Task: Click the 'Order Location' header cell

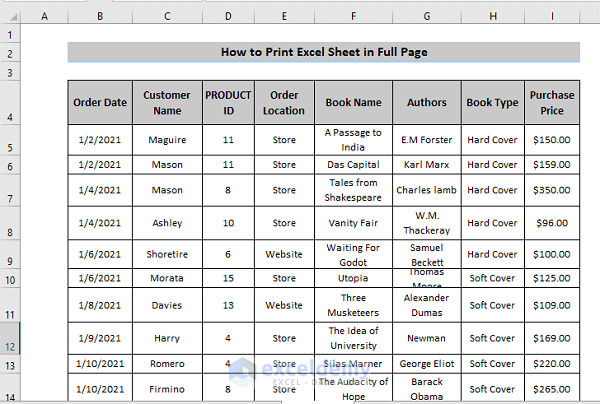Action: (284, 103)
